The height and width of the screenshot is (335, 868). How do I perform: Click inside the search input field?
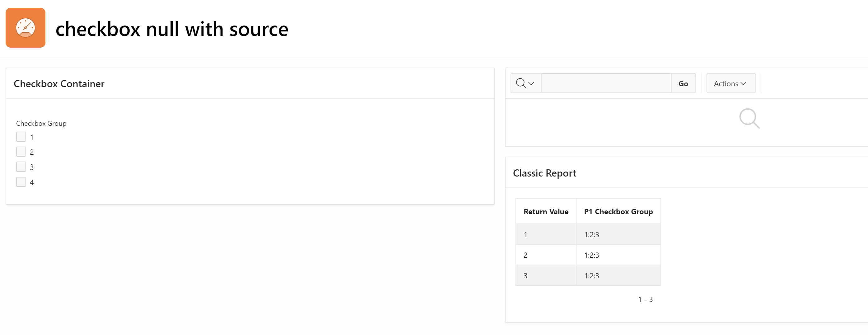click(x=607, y=83)
